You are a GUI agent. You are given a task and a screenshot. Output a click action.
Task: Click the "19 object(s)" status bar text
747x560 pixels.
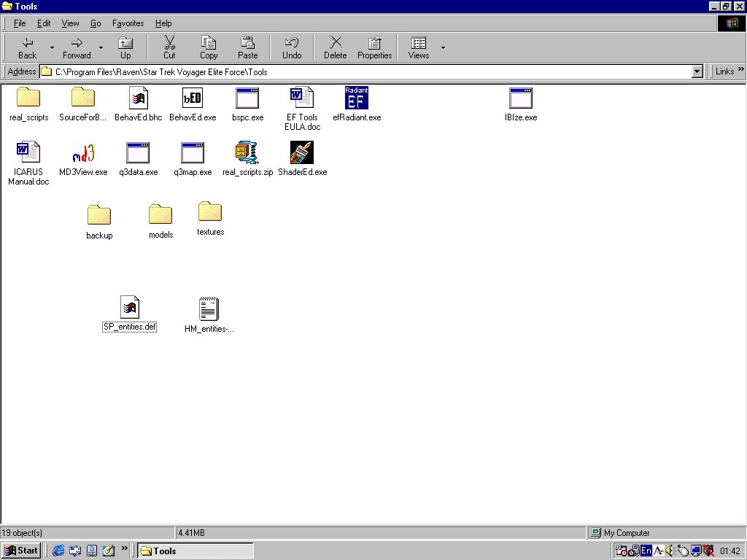(22, 533)
